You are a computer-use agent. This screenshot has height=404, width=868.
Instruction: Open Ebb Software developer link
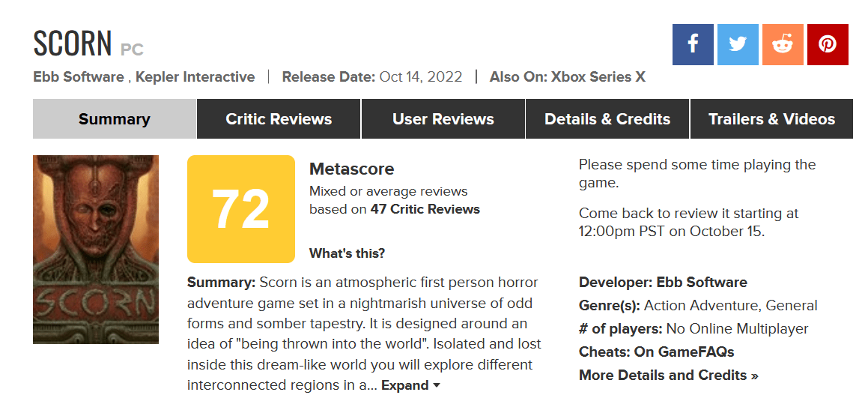pyautogui.click(x=702, y=282)
